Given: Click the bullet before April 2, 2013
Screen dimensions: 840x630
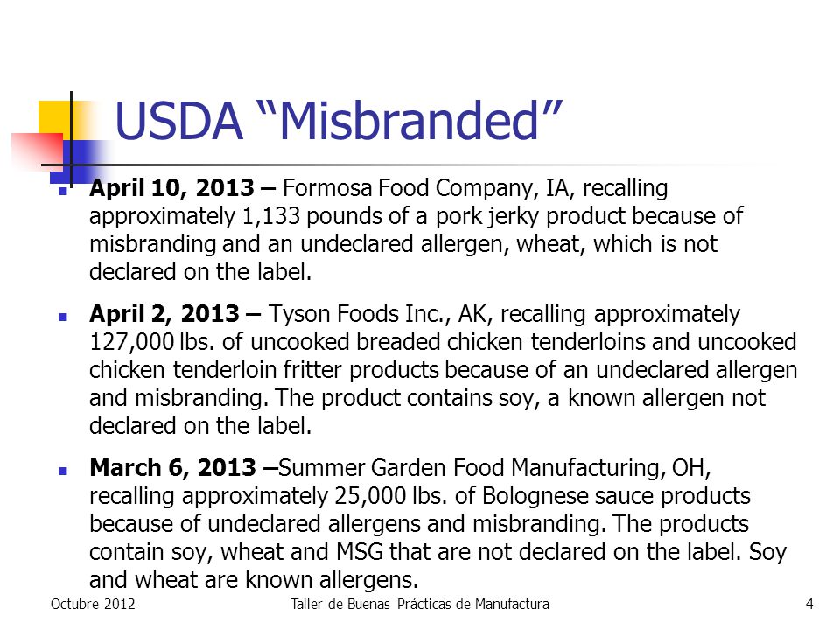Looking at the screenshot, I should tap(63, 317).
